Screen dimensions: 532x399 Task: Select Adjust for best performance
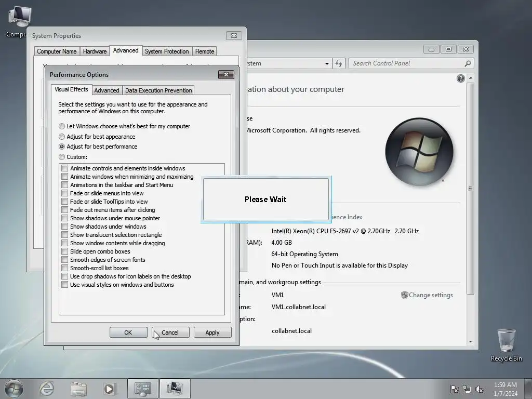62,147
